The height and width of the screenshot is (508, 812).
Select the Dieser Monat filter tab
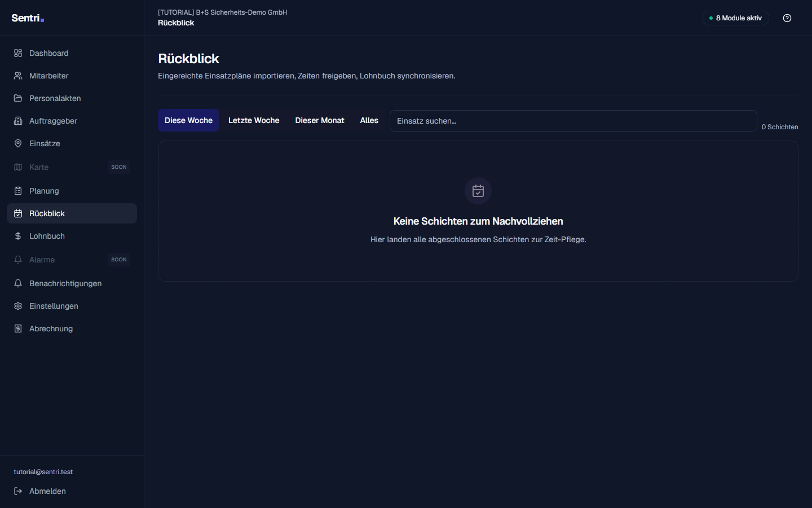[320, 120]
